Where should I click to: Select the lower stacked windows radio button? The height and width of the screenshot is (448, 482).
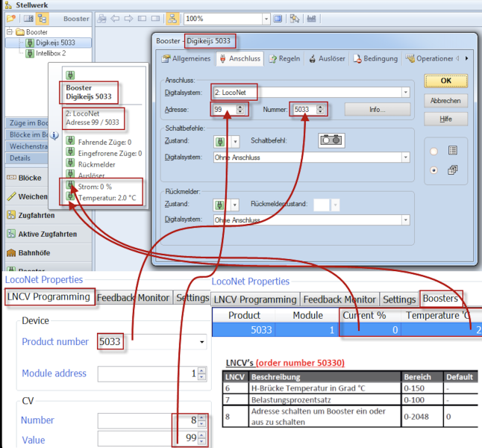click(x=434, y=170)
